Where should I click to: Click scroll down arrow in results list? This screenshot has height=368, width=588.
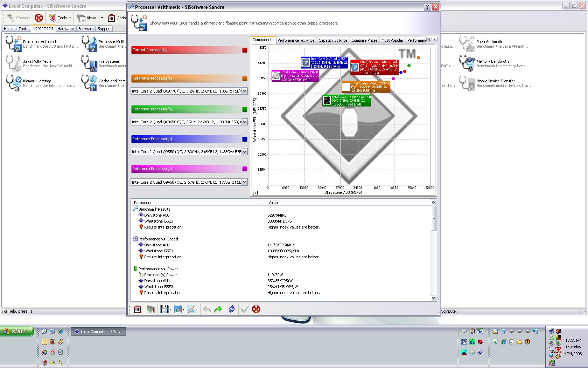(x=433, y=298)
